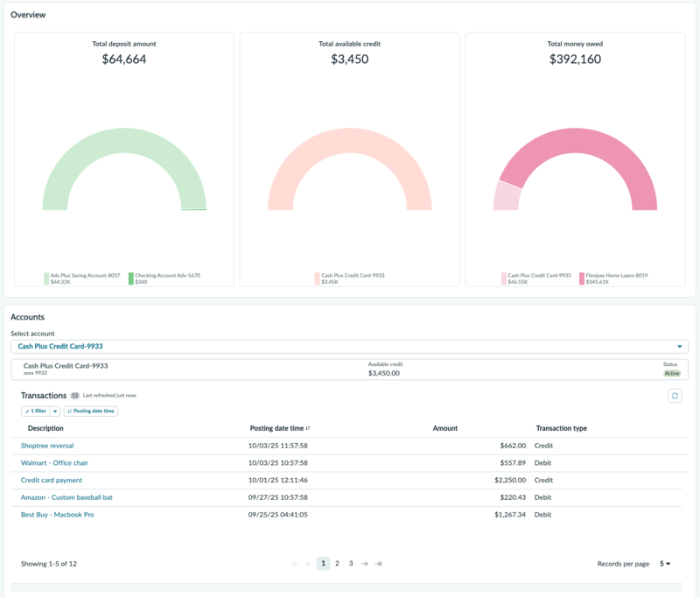Click the next page arrow icon
Screen dimensions: 700x598
tap(365, 564)
